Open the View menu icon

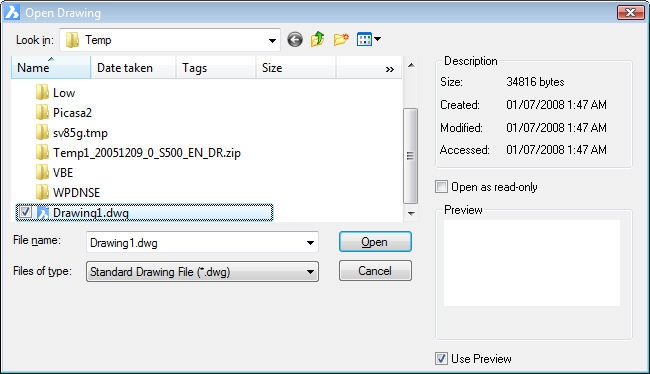(x=364, y=39)
